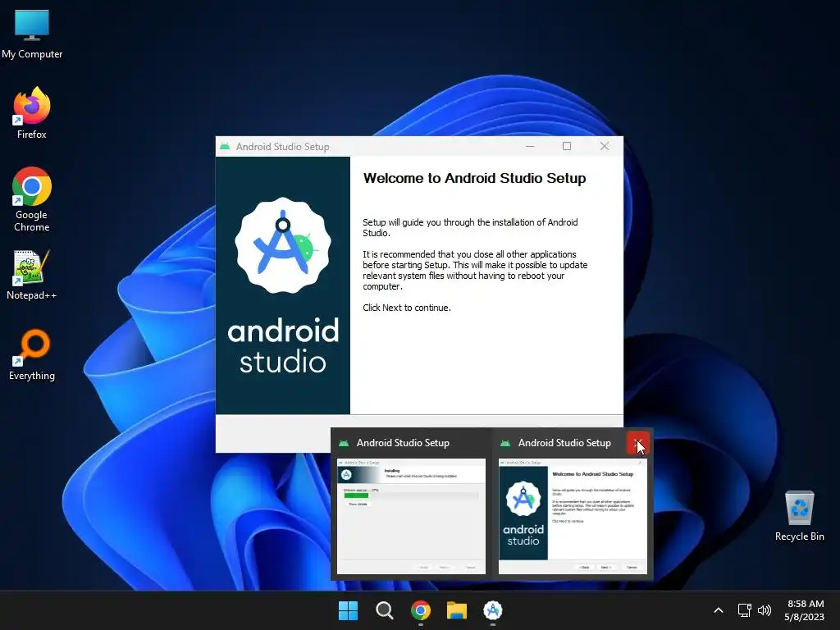Click the Android Studio logo in installer
The image size is (840, 630).
(x=283, y=245)
